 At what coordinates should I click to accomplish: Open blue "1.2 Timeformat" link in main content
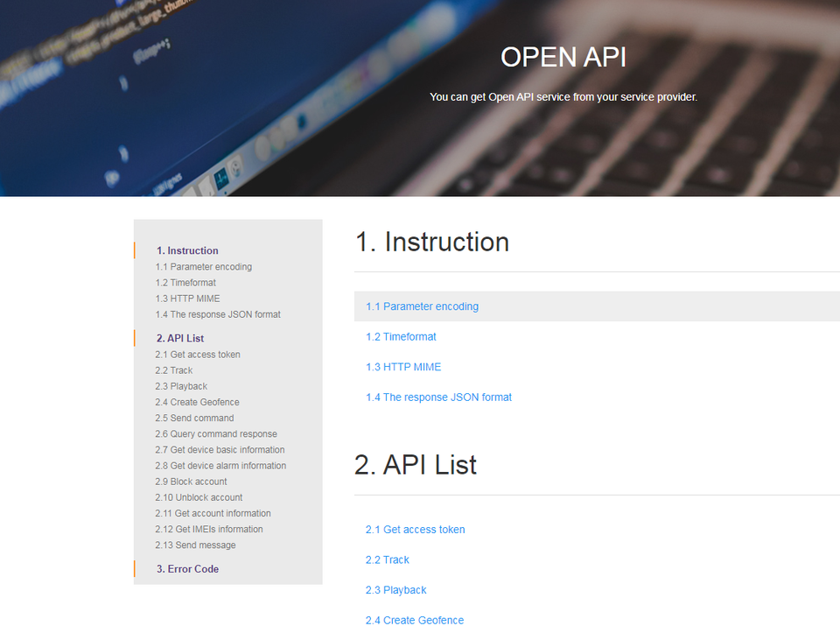click(x=401, y=337)
